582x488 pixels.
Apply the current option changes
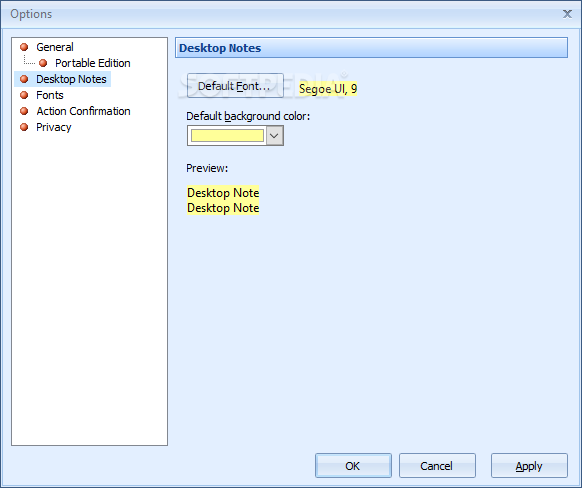pyautogui.click(x=529, y=465)
